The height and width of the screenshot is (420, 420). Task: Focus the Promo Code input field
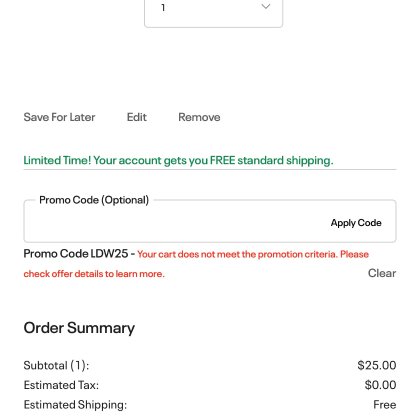click(x=177, y=223)
